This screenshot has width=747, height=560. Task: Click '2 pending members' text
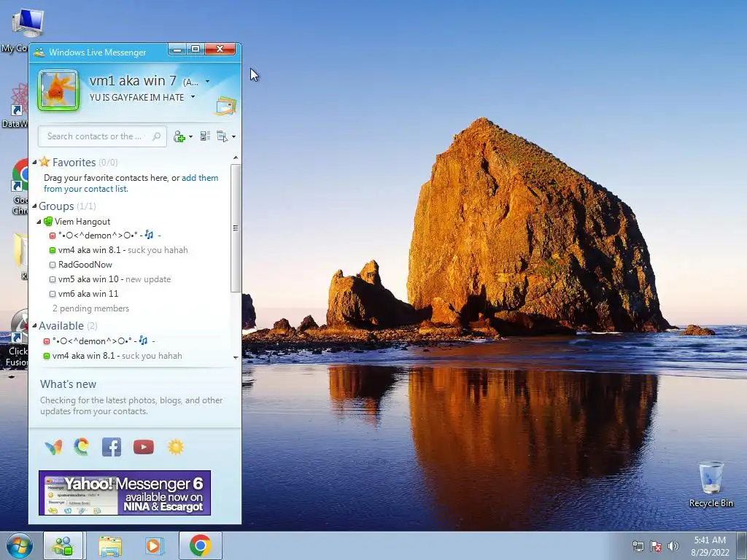pyautogui.click(x=90, y=308)
